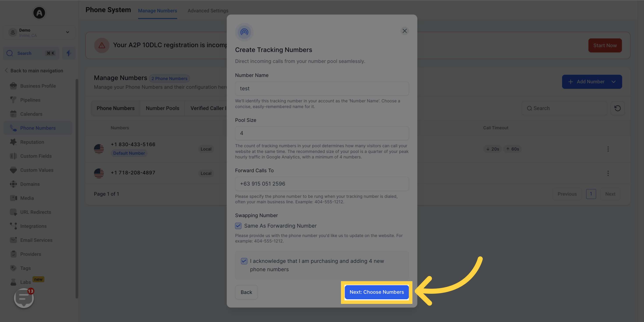Viewport: 644px width, 322px height.
Task: Click the Back button
Action: point(247,292)
